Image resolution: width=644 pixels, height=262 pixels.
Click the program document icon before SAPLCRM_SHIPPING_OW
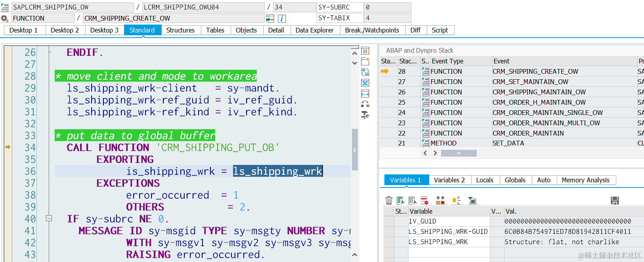[5, 7]
